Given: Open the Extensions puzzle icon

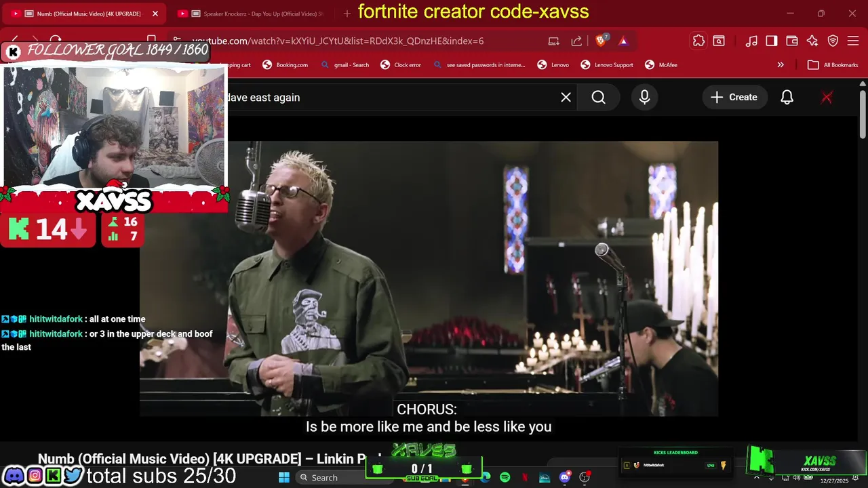Looking at the screenshot, I should pyautogui.click(x=698, y=41).
